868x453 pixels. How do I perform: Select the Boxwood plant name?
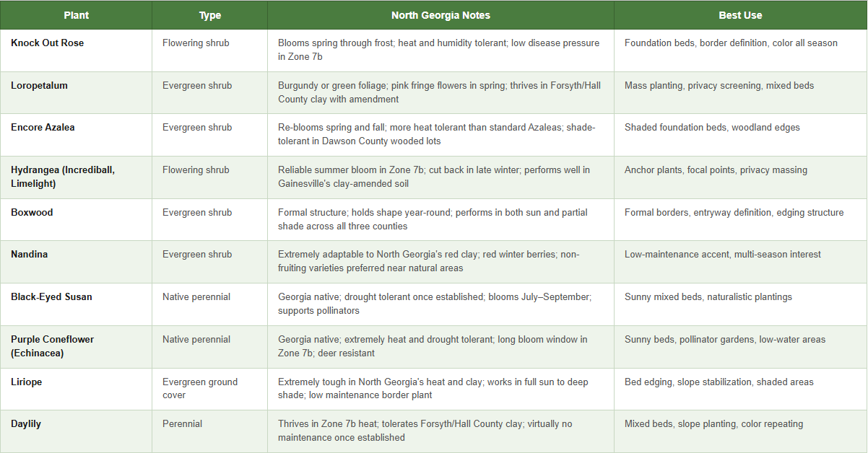pyautogui.click(x=32, y=213)
